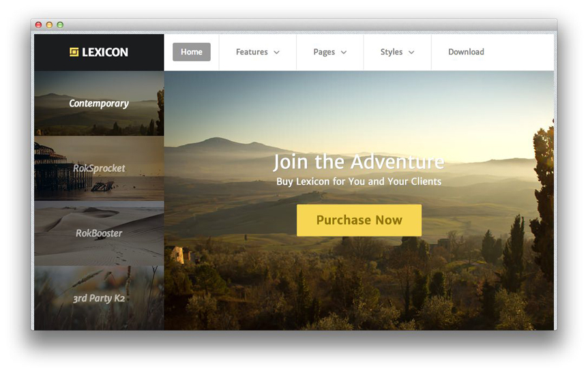Select the RokSprocket sidebar thumbnail
The height and width of the screenshot is (373, 588).
pos(99,168)
